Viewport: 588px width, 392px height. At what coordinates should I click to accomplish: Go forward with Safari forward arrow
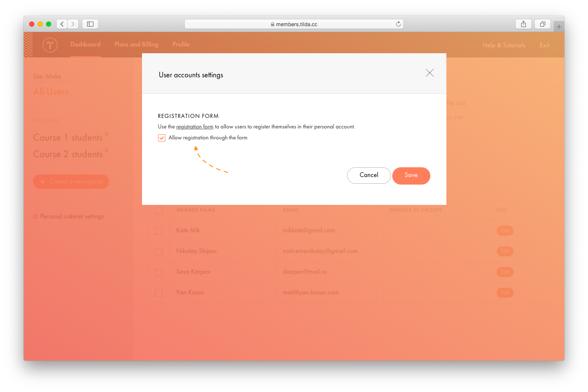coord(73,24)
